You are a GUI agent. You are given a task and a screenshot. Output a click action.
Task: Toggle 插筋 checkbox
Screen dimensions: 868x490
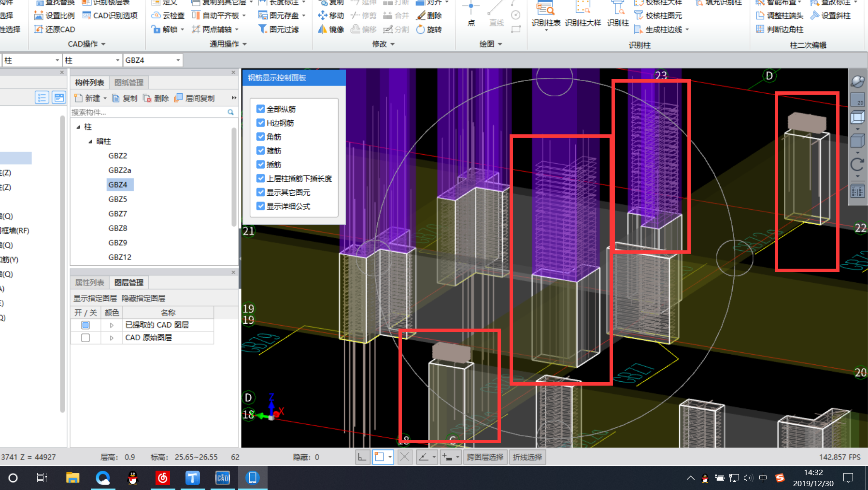[260, 164]
